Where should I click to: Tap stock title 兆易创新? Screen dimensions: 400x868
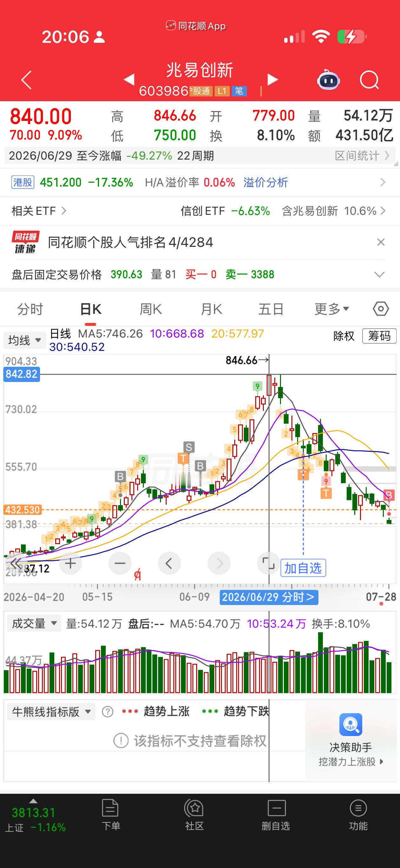coord(200,70)
